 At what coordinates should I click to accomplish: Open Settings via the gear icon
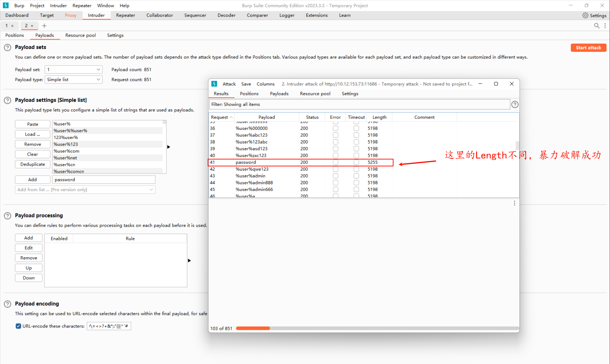click(585, 15)
